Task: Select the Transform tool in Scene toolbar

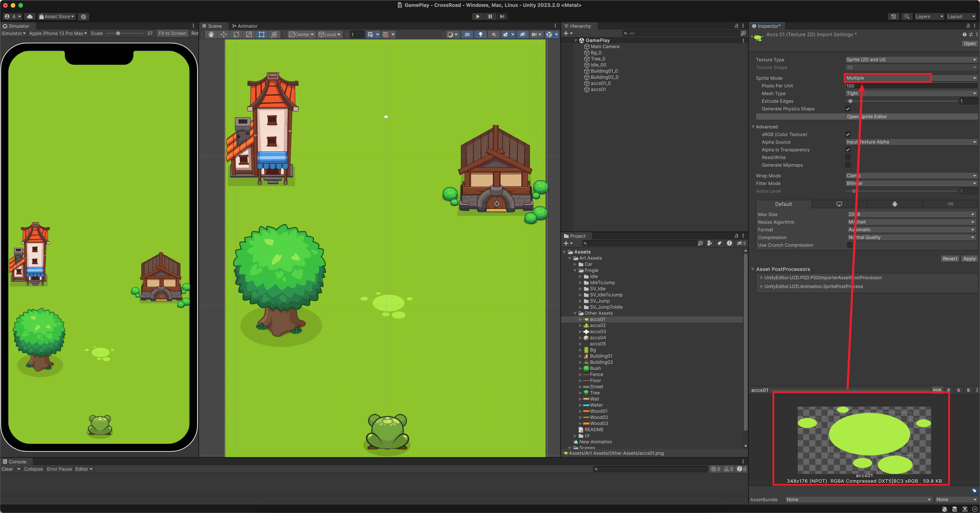Action: [274, 34]
